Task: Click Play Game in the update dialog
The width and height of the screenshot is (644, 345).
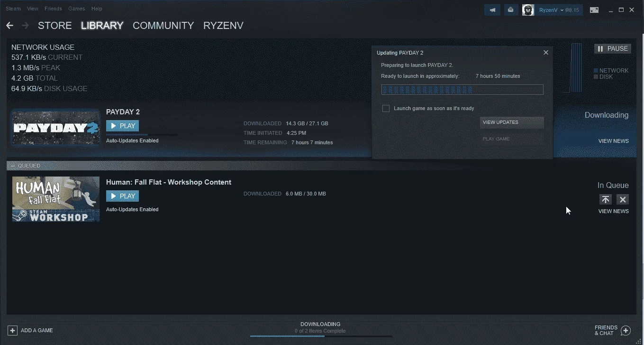Action: click(x=512, y=139)
